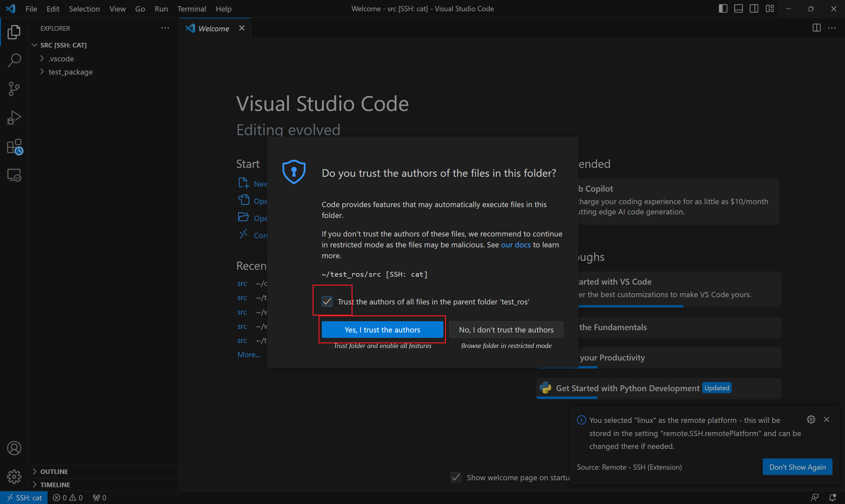Open the 'our docs' link
The height and width of the screenshot is (504, 845).
pyautogui.click(x=516, y=244)
